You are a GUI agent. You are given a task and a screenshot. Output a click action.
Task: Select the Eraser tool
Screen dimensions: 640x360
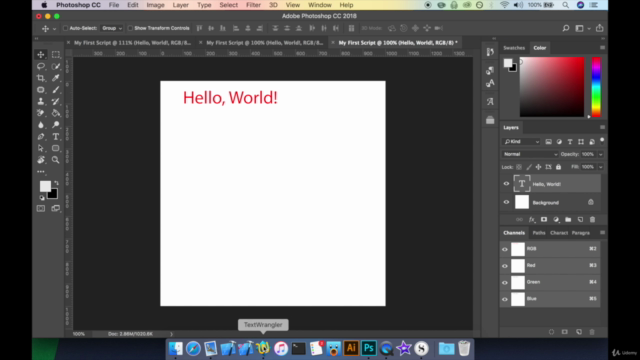(x=41, y=113)
